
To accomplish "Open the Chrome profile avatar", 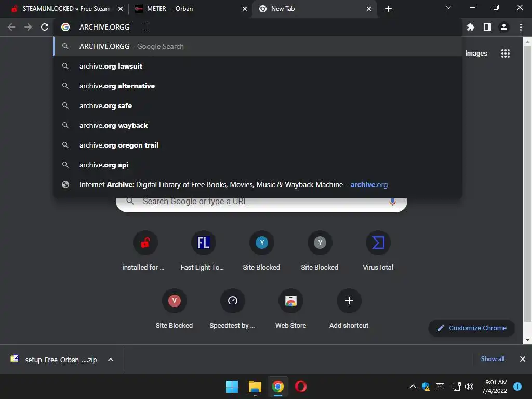I will [x=504, y=27].
